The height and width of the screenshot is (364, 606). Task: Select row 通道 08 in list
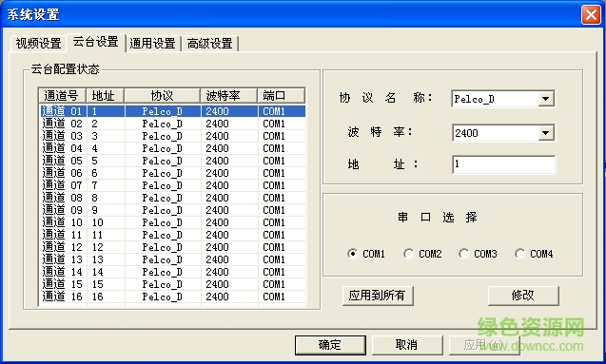click(173, 198)
